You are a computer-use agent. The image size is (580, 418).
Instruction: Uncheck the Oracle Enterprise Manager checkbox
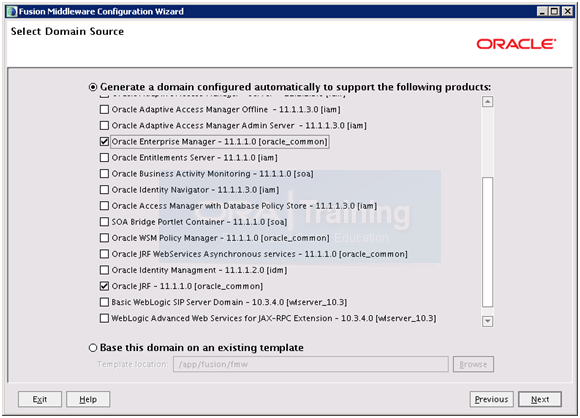pos(104,142)
